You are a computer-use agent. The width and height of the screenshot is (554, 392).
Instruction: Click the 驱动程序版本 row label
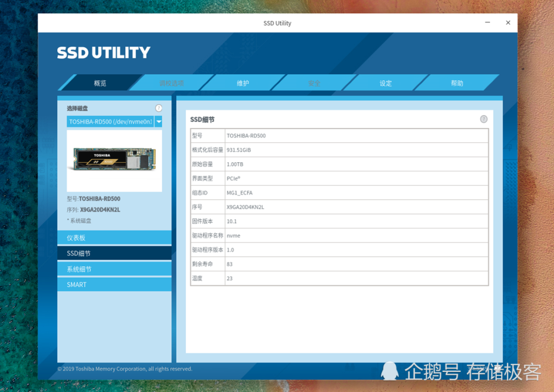click(x=208, y=250)
